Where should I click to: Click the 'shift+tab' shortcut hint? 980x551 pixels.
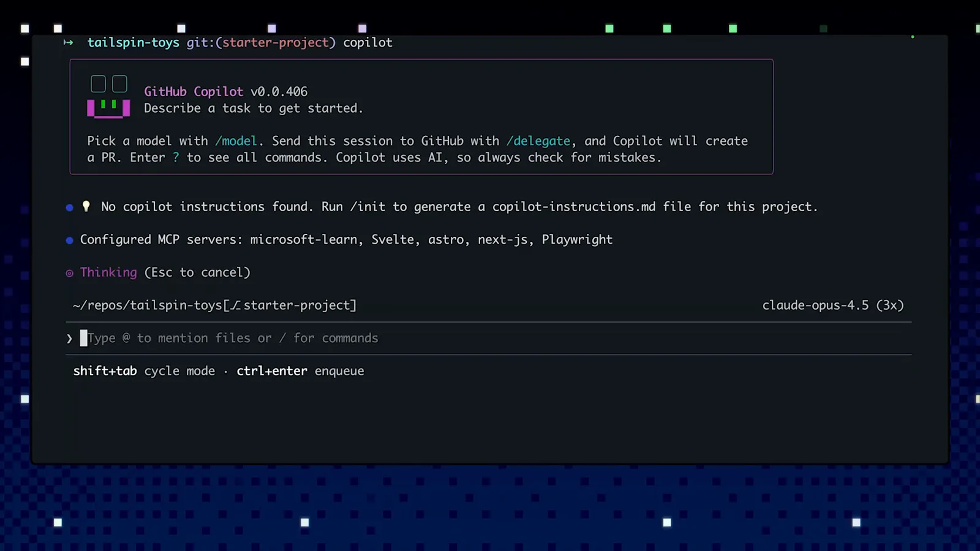point(105,371)
